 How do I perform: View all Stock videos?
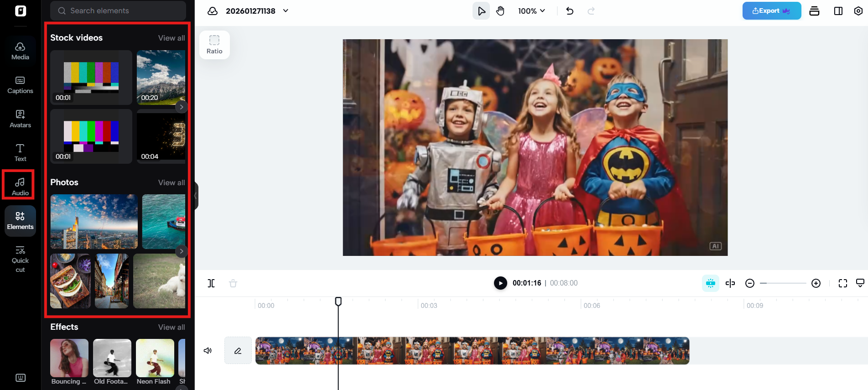172,38
